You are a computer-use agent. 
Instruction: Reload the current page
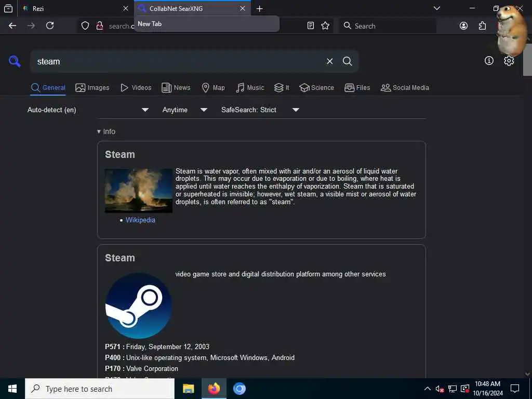point(50,26)
